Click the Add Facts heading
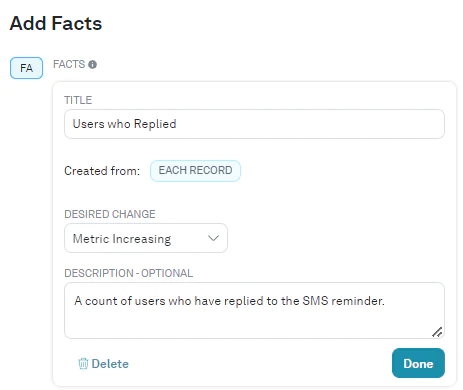This screenshot has width=463, height=390. pos(56,23)
